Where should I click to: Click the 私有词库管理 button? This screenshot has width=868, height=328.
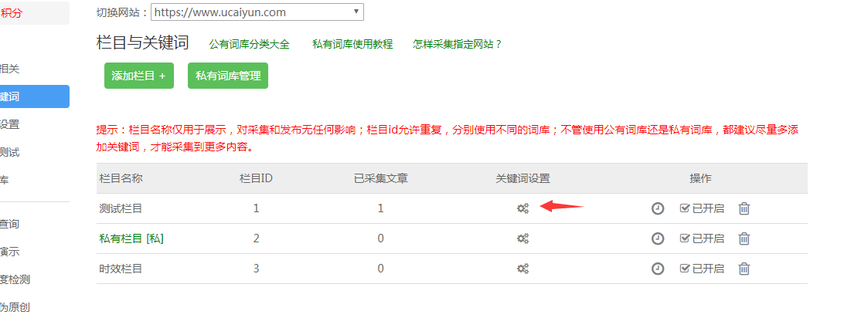[228, 76]
